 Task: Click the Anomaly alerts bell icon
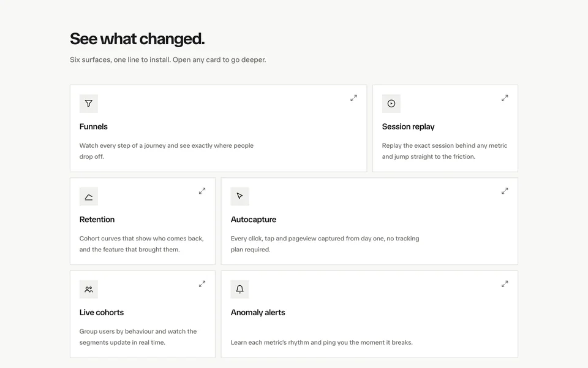239,289
